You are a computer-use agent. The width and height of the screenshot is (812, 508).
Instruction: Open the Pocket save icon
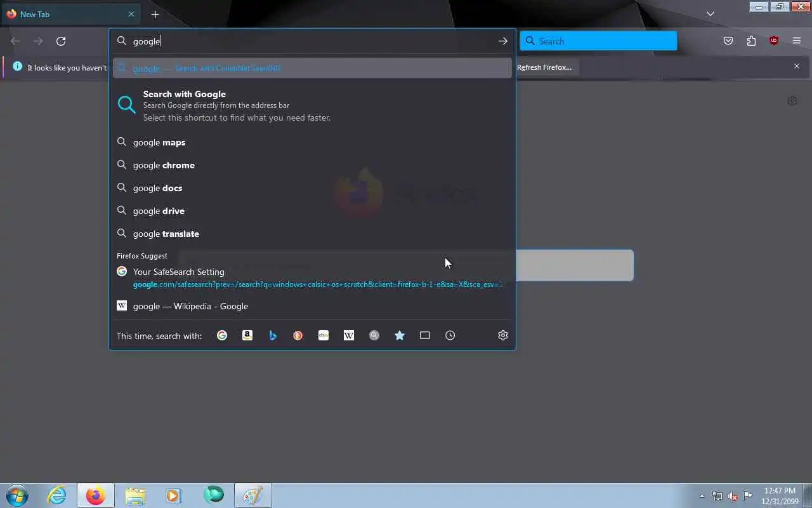click(728, 41)
